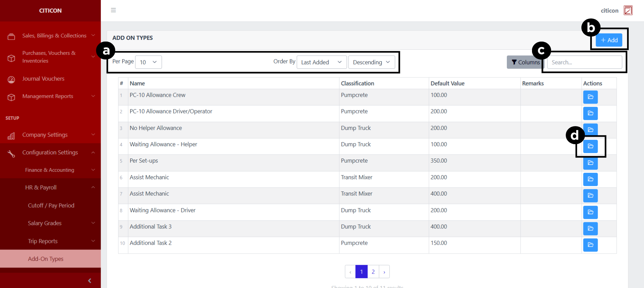Open the Descending sort direction dropdown
Screen dimensions: 644x288
371,62
